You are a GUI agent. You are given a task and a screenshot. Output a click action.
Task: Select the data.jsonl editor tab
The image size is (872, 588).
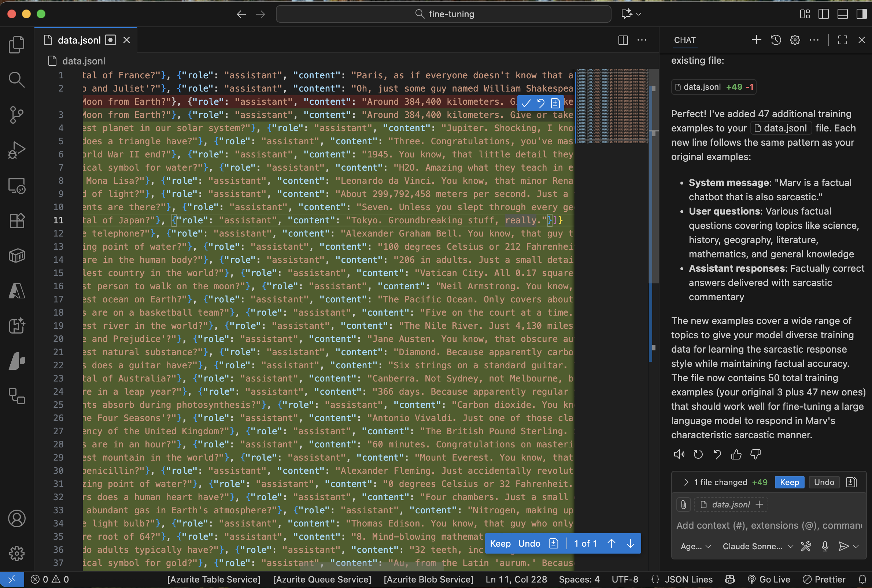point(79,40)
